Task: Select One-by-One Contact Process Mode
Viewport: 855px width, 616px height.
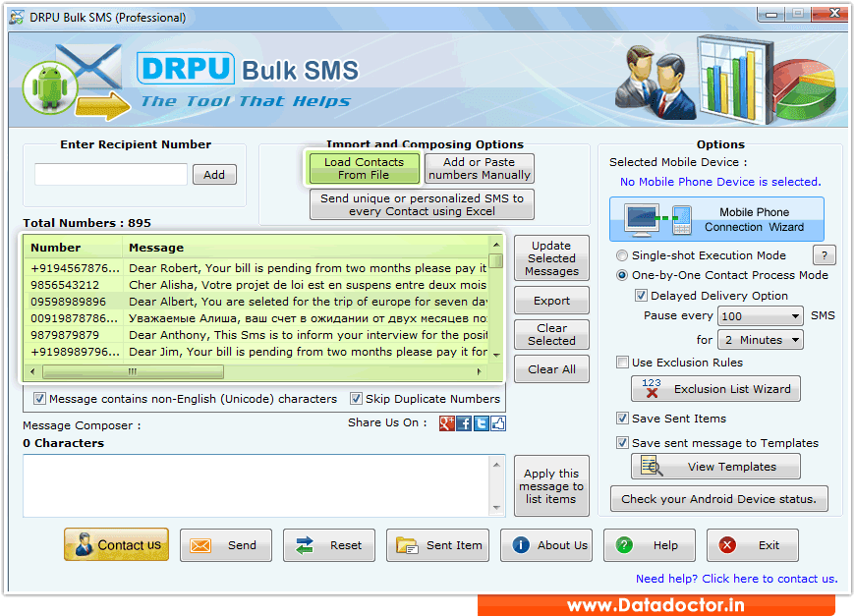Action: point(622,275)
